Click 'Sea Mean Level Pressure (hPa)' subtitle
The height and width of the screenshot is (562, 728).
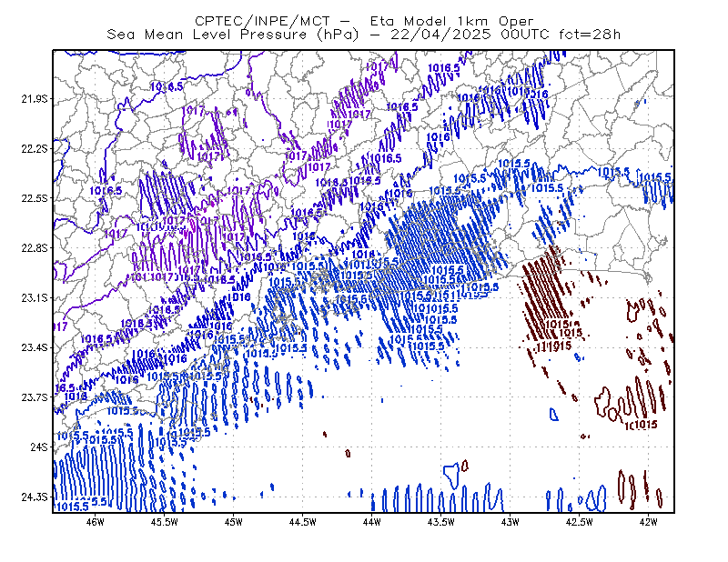(x=233, y=35)
